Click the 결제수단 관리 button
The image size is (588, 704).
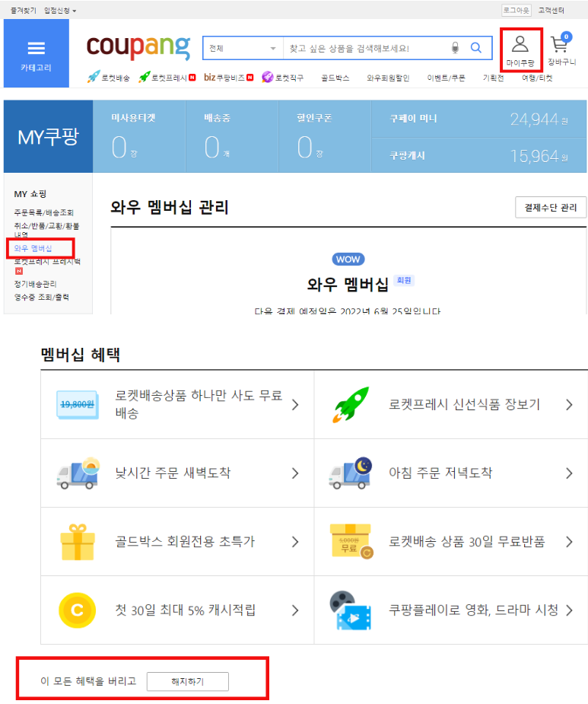[550, 208]
